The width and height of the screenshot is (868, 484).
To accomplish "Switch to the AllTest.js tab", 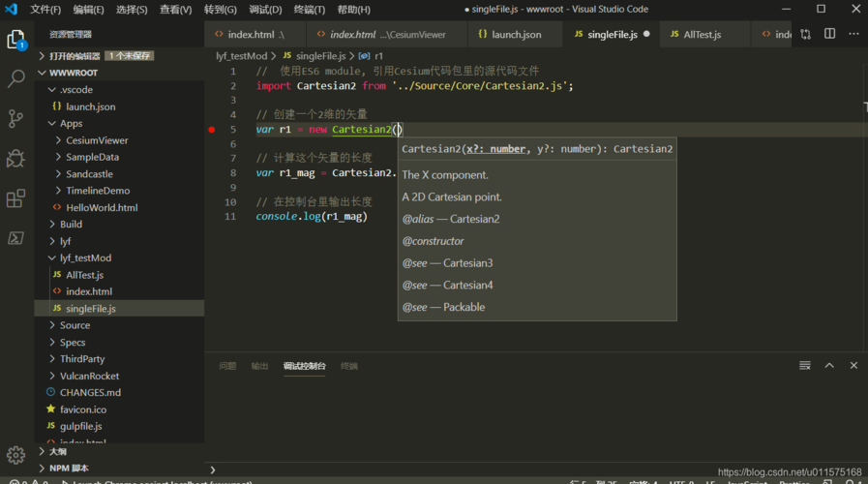I will (x=704, y=34).
